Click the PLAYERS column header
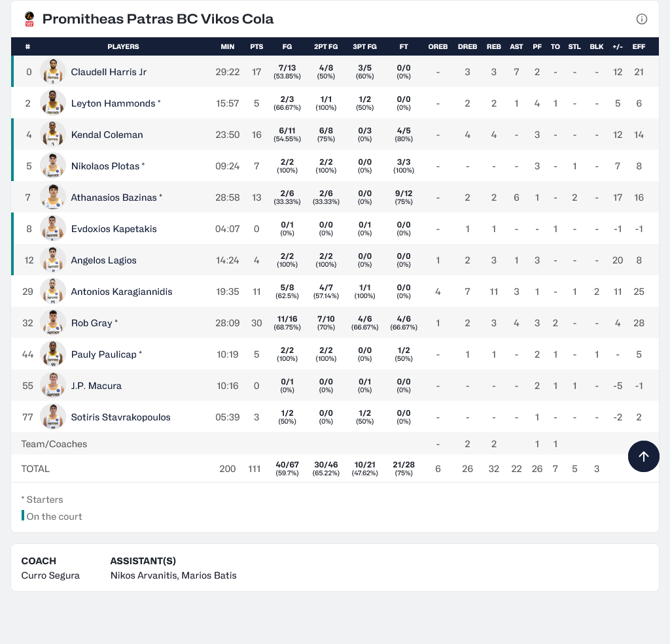The image size is (670, 644). click(123, 46)
